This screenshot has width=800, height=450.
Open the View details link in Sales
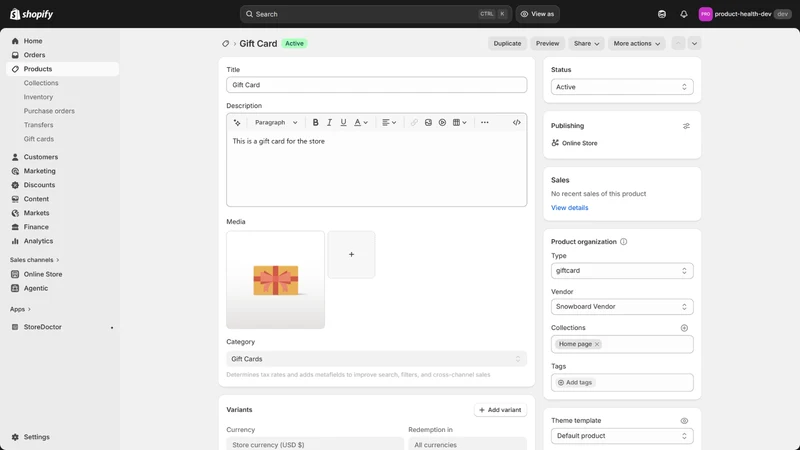(x=569, y=208)
